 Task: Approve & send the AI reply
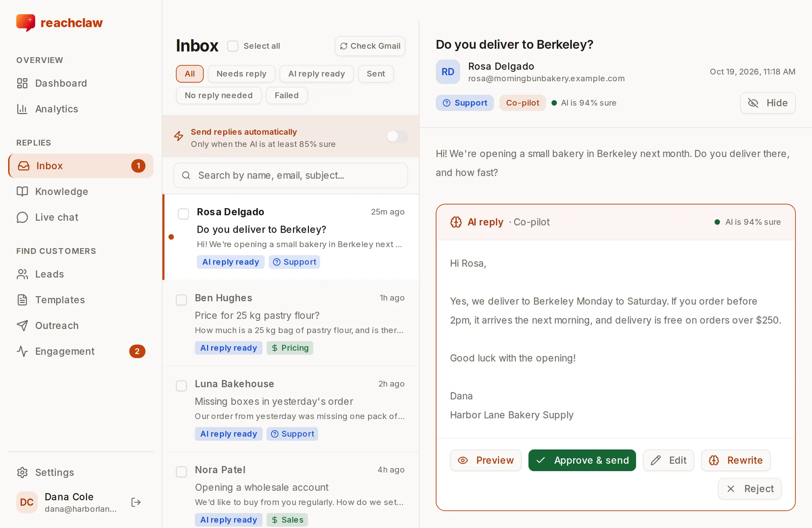click(582, 460)
